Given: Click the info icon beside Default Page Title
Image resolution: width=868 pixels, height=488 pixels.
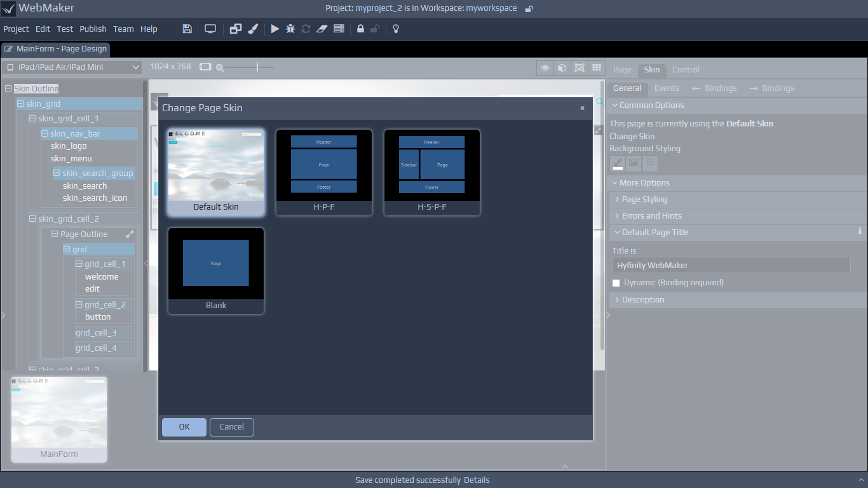Looking at the screenshot, I should [x=860, y=231].
